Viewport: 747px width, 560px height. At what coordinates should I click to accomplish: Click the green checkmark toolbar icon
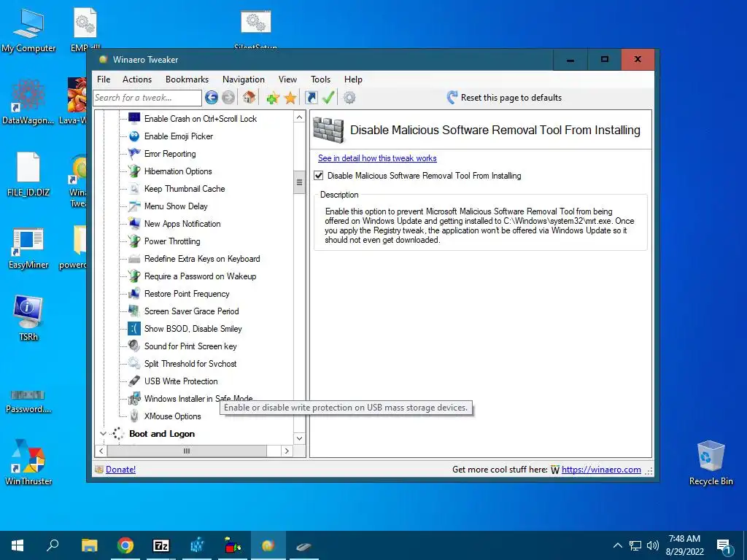tap(328, 98)
